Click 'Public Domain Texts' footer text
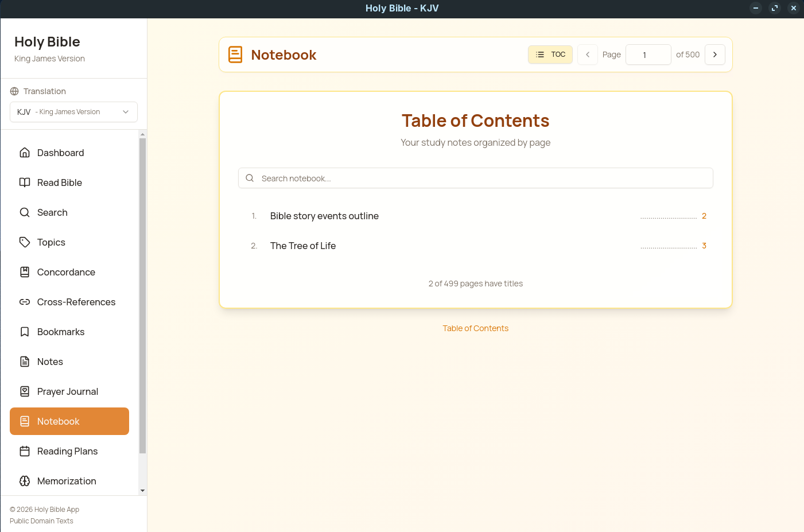 (41, 521)
